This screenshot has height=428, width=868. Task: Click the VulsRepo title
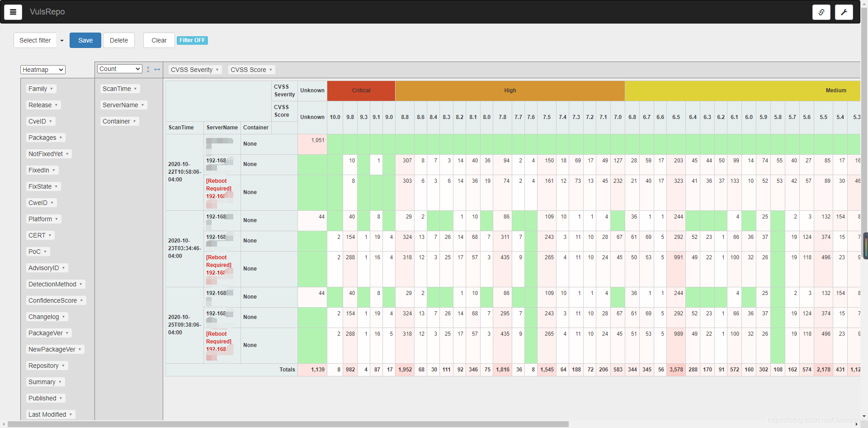47,12
